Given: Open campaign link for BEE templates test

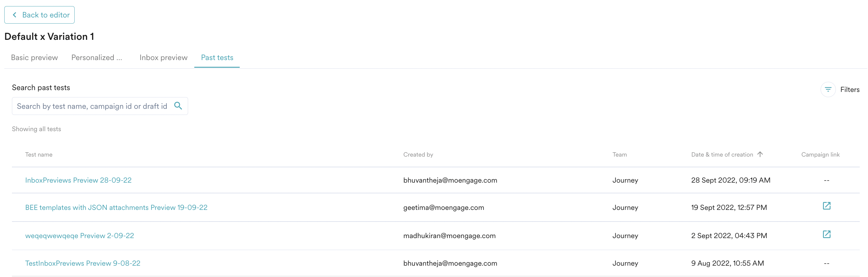Looking at the screenshot, I should [826, 206].
